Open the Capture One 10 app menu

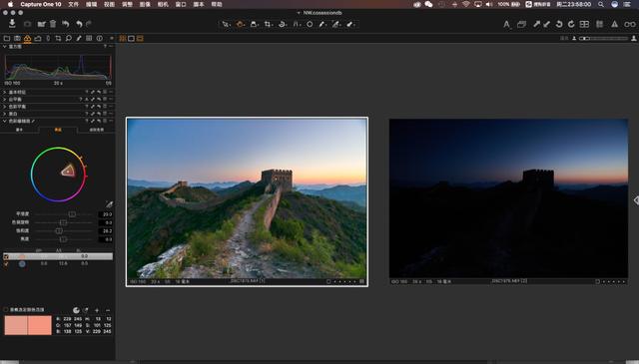click(x=40, y=4)
